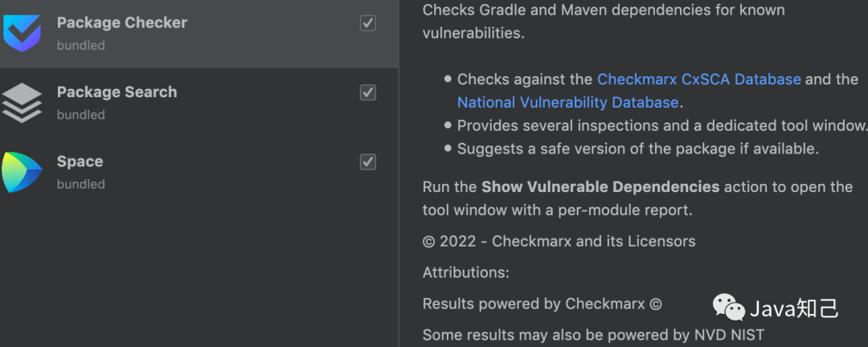Choose the Space plugin name in list
The width and height of the screenshot is (868, 347).
click(x=80, y=161)
